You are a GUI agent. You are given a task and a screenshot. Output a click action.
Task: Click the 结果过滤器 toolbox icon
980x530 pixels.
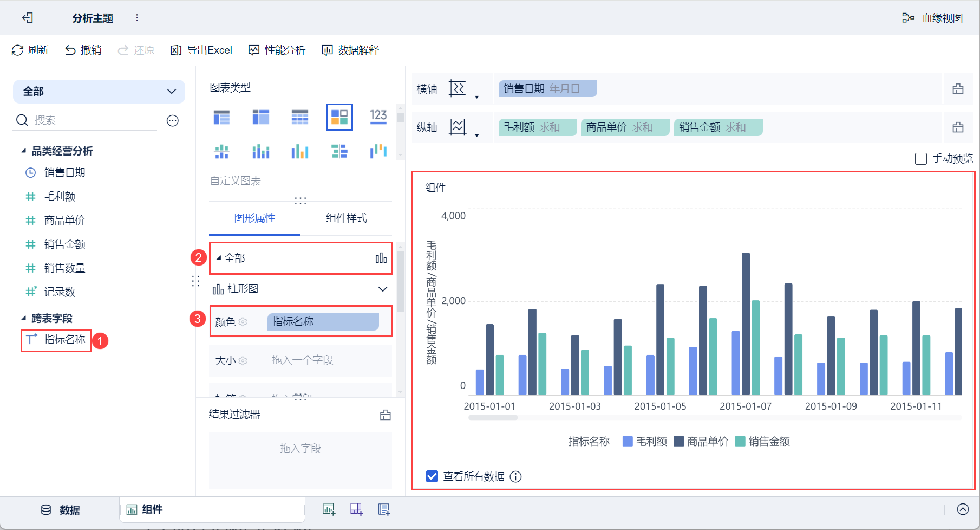point(386,415)
